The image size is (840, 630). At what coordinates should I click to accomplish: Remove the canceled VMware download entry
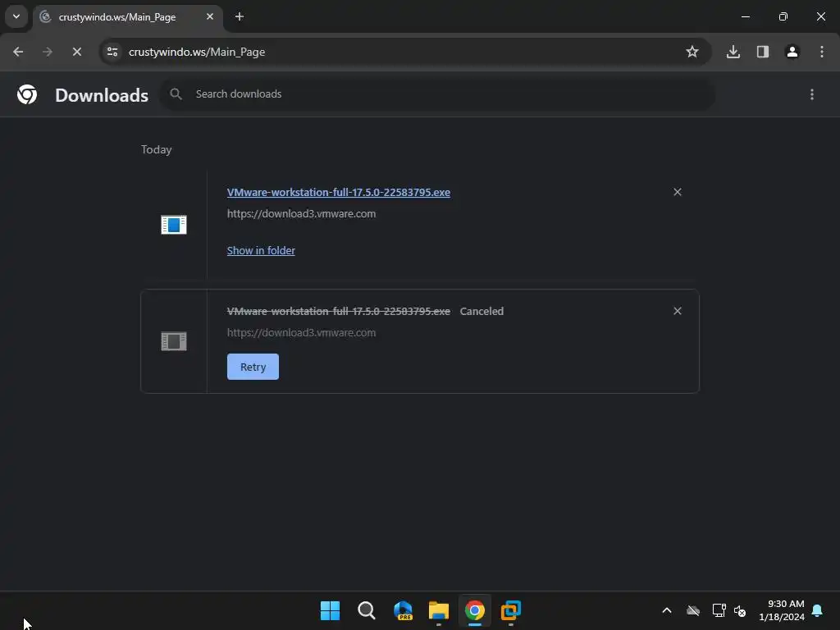click(x=678, y=311)
